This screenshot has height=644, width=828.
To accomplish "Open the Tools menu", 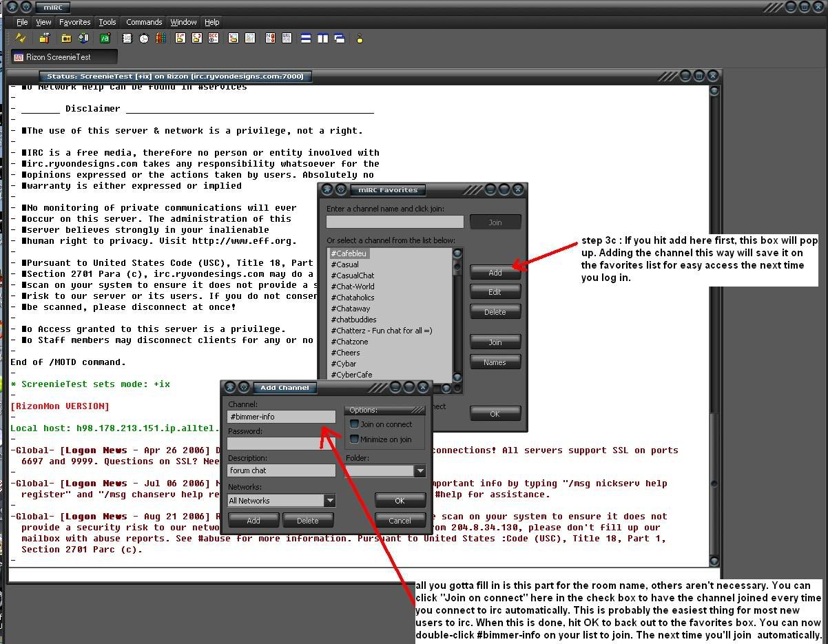I will tap(107, 22).
